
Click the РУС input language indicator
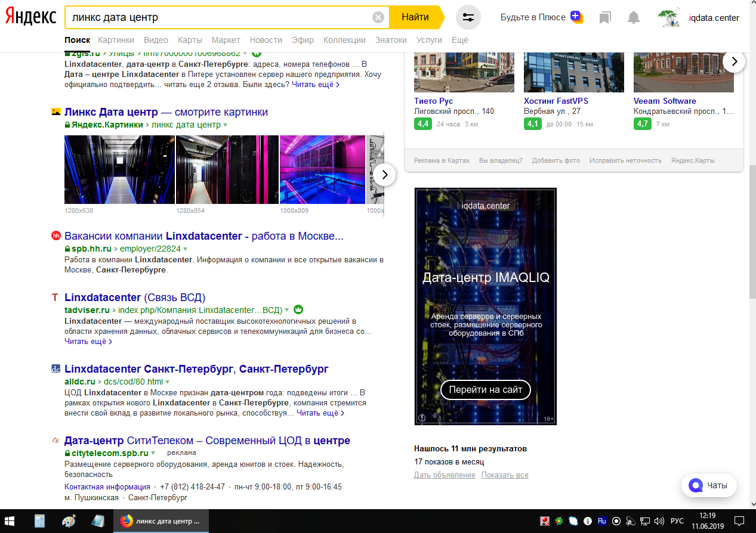[677, 520]
